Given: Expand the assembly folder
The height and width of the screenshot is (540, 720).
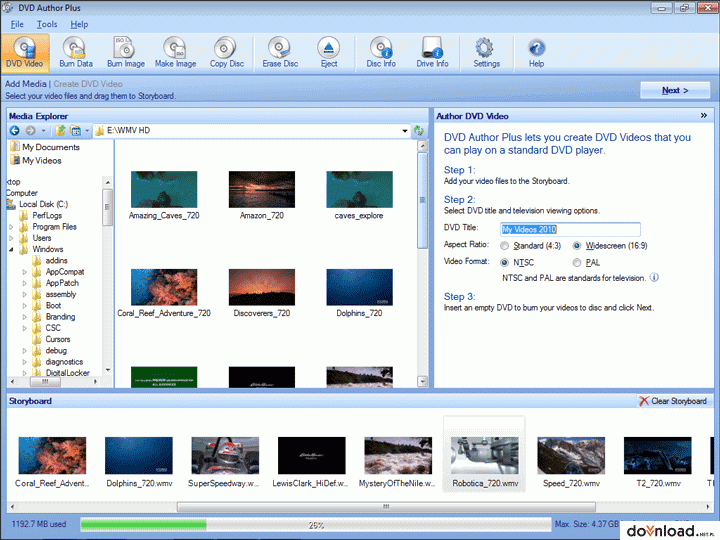Looking at the screenshot, I should click(24, 294).
